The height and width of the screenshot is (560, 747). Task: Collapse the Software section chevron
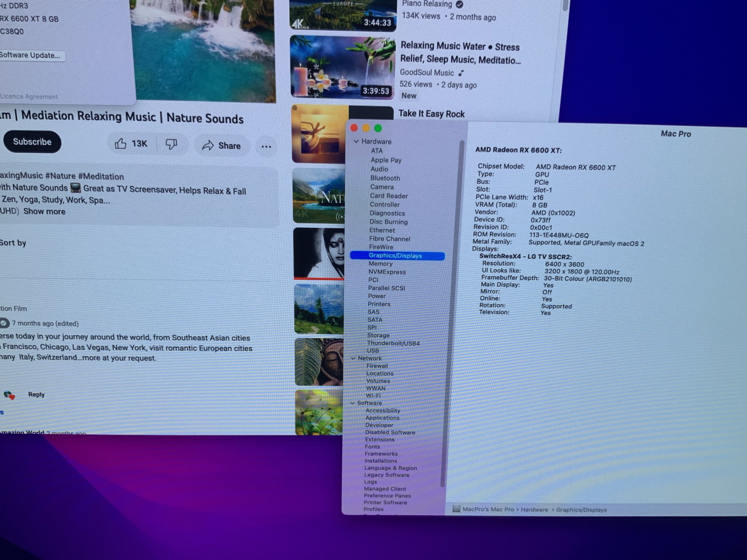pos(353,403)
